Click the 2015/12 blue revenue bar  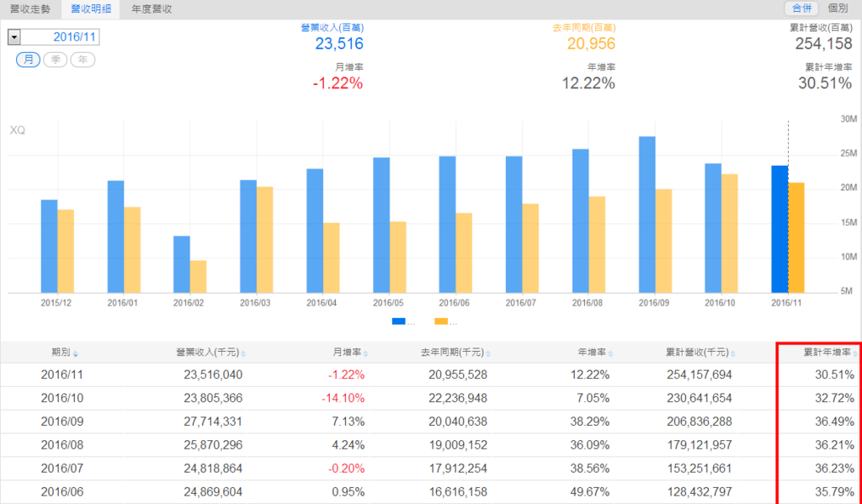click(49, 247)
